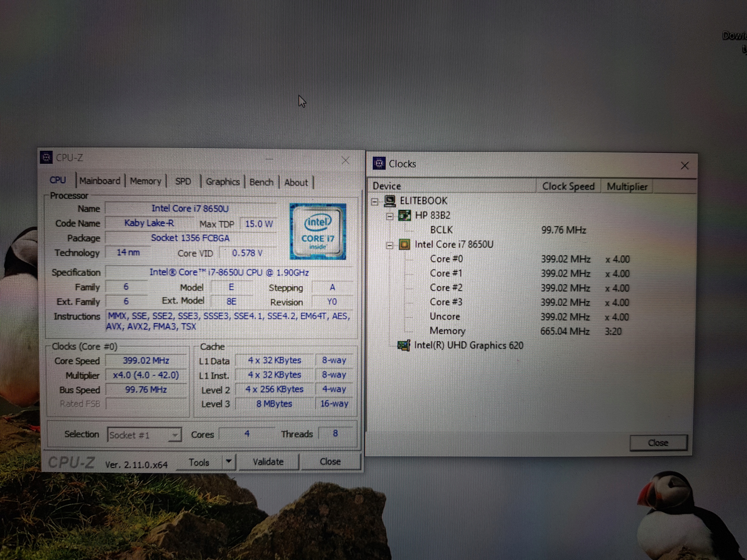Collapse the HP 83B2 tree node

pyautogui.click(x=390, y=216)
